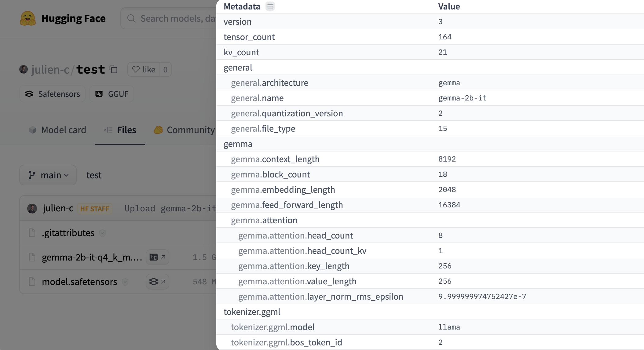Viewport: 644px width, 350px height.
Task: Click the GGUF tag
Action: click(112, 94)
